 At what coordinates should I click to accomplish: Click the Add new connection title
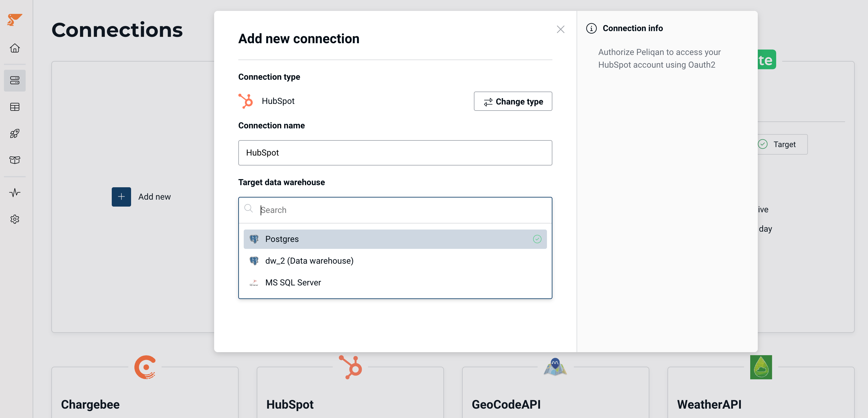pyautogui.click(x=298, y=38)
